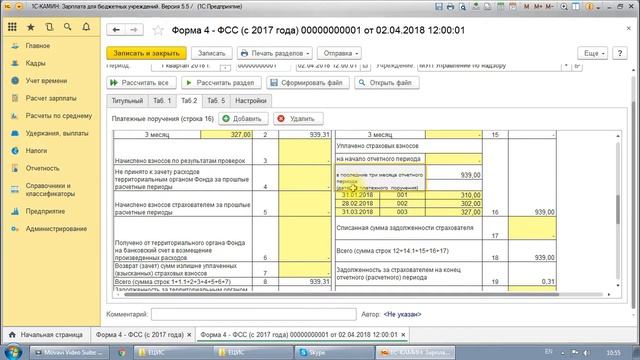Viewport: 640px width, 360px height.
Task: Click the zoom magnifier icon in title bar
Action: pos(564,7)
